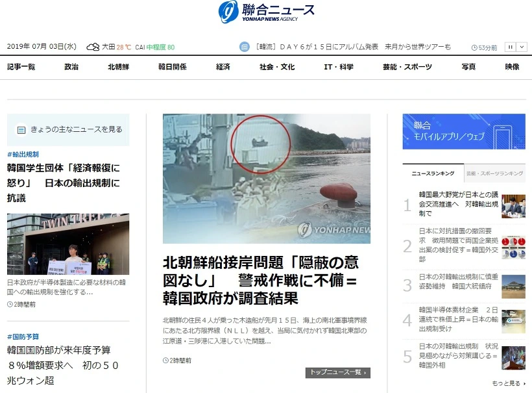Click the blue ticker icon before the headline
The width and height of the screenshot is (532, 393).
245,47
